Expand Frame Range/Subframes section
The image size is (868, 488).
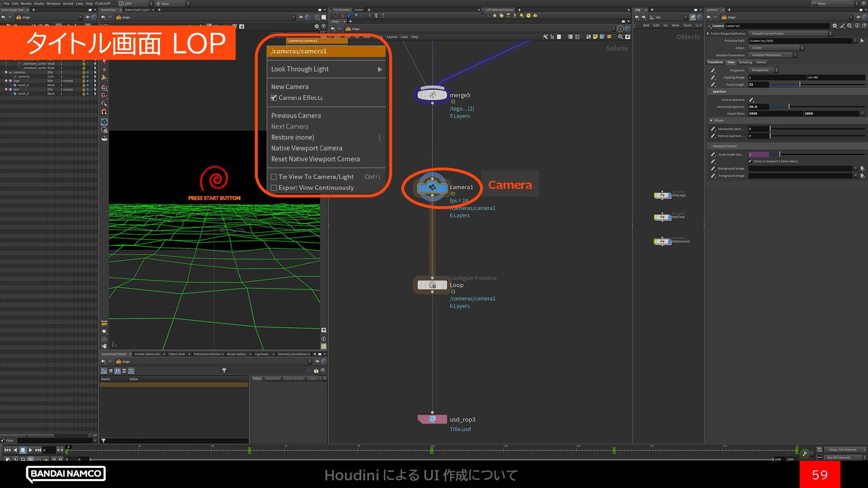click(x=708, y=33)
